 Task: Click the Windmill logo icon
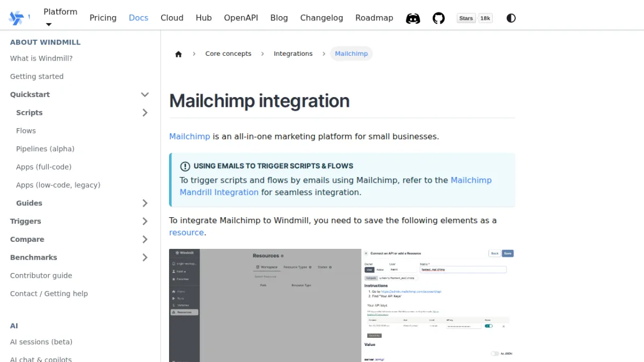tap(16, 18)
